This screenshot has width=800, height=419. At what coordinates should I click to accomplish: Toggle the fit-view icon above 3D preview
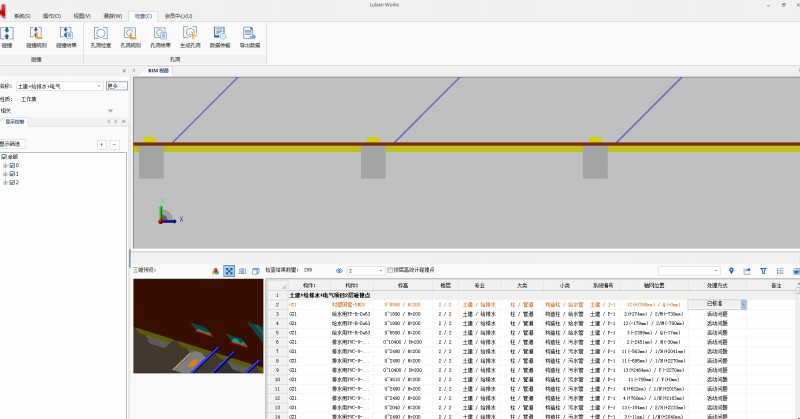point(229,271)
